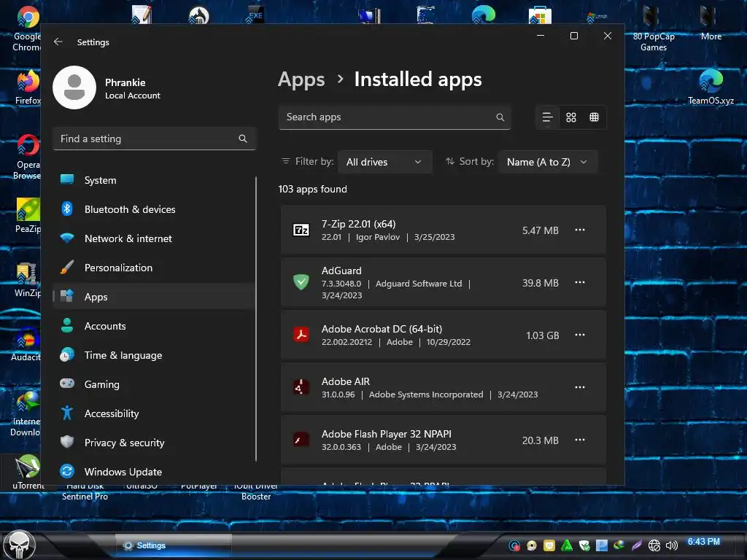Click the Apps breadcrumb link

pyautogui.click(x=301, y=79)
